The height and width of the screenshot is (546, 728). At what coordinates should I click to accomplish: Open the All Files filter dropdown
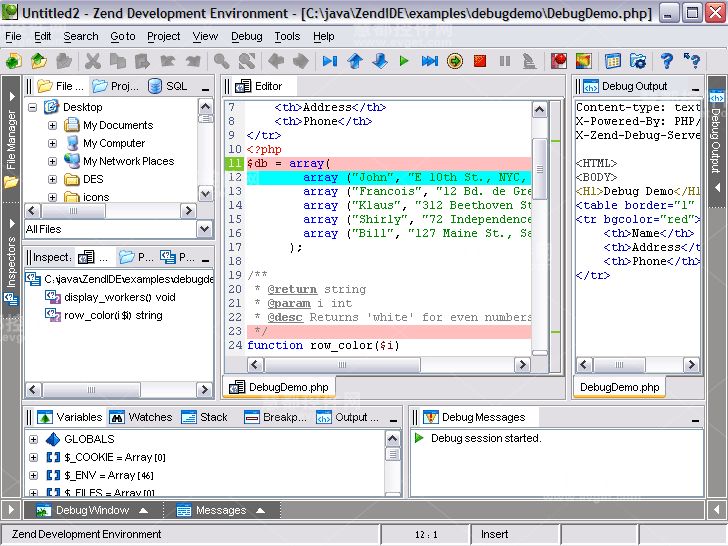[204, 229]
